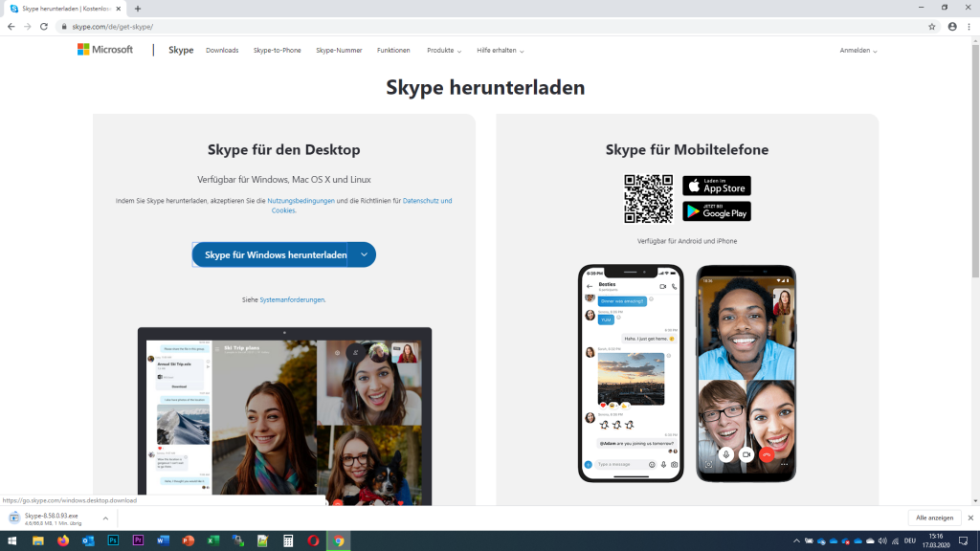The width and height of the screenshot is (980, 551).
Task: Open the Systemanforderungen link
Action: [x=292, y=299]
